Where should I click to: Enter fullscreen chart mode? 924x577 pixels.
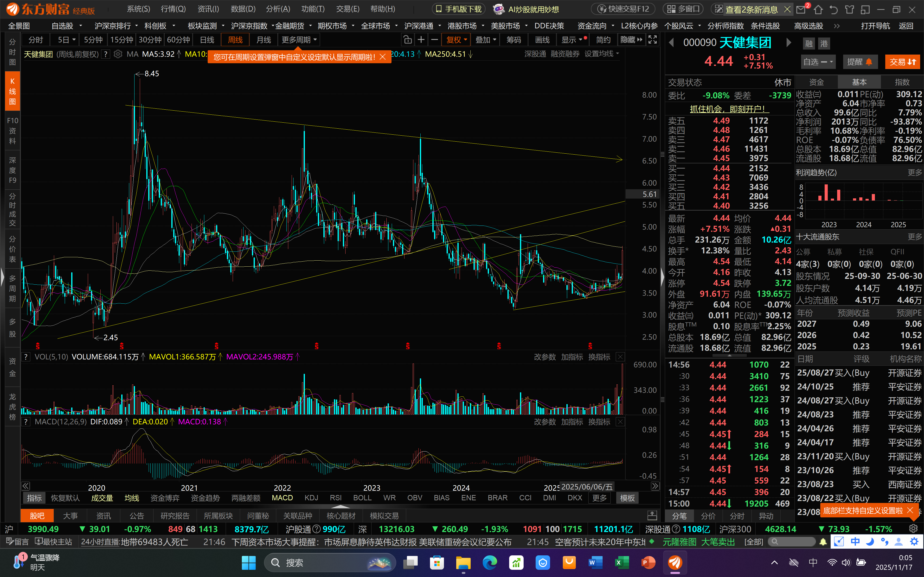click(x=653, y=40)
